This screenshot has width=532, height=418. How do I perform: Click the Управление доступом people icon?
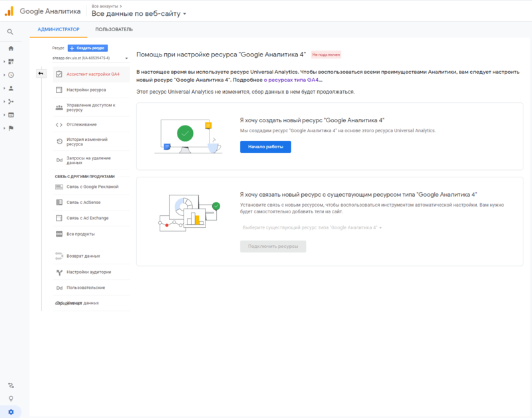[59, 108]
